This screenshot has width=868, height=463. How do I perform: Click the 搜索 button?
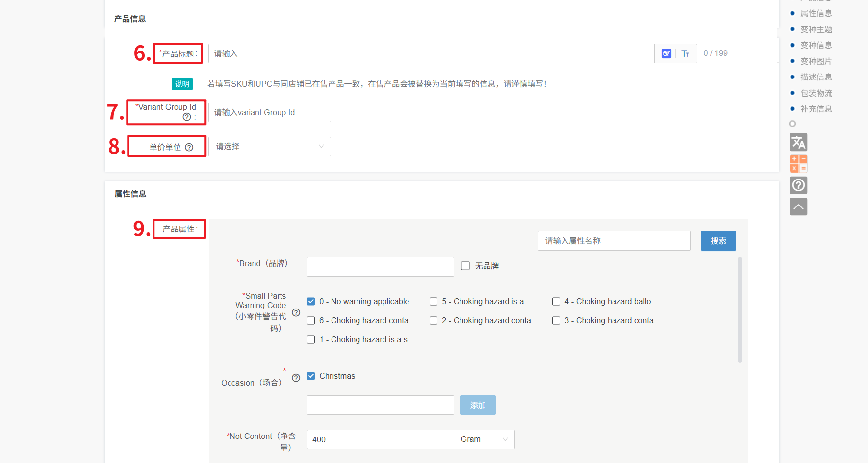(x=718, y=241)
